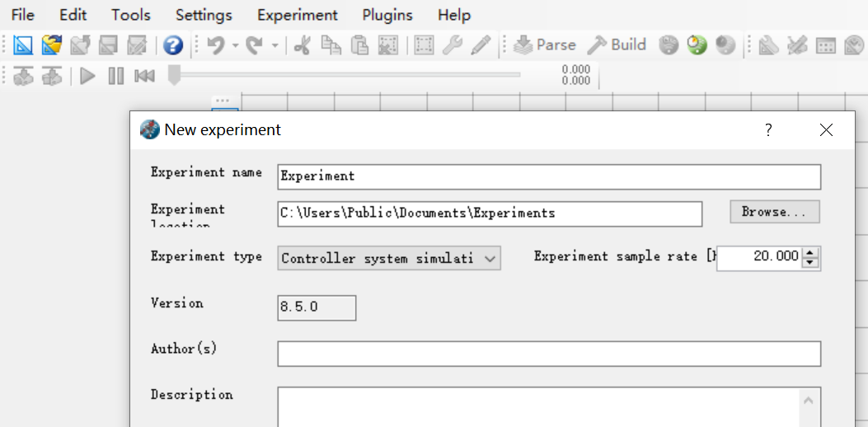Open the Plugins menu
This screenshot has width=868, height=427.
click(x=387, y=15)
